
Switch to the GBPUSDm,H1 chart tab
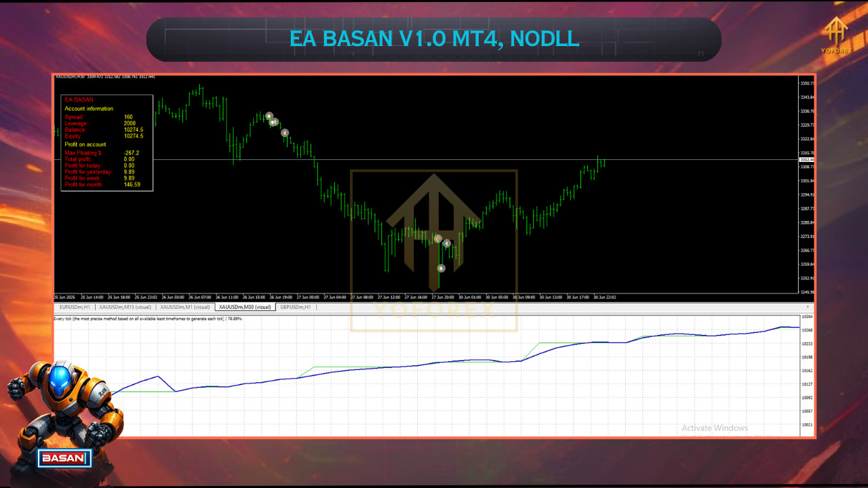295,307
